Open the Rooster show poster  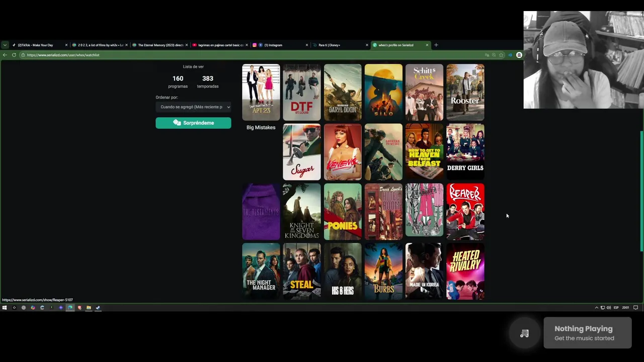coord(465,92)
